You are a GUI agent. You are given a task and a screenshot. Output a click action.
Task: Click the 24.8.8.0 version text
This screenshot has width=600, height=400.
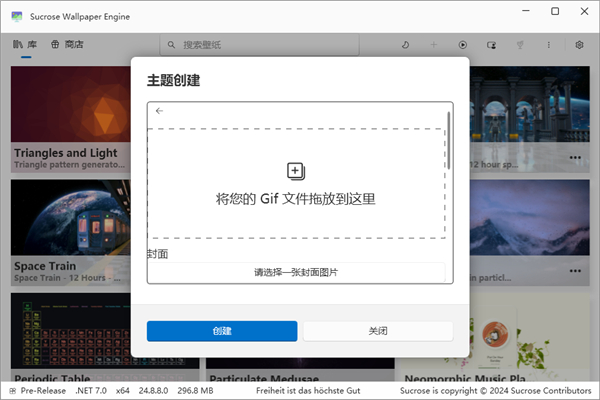pos(153,391)
